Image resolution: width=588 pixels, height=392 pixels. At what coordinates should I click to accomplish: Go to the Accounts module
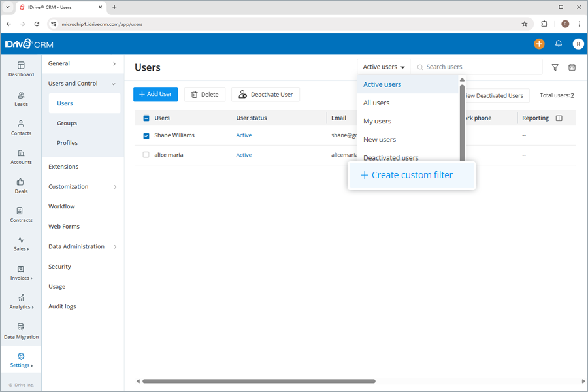click(x=21, y=157)
